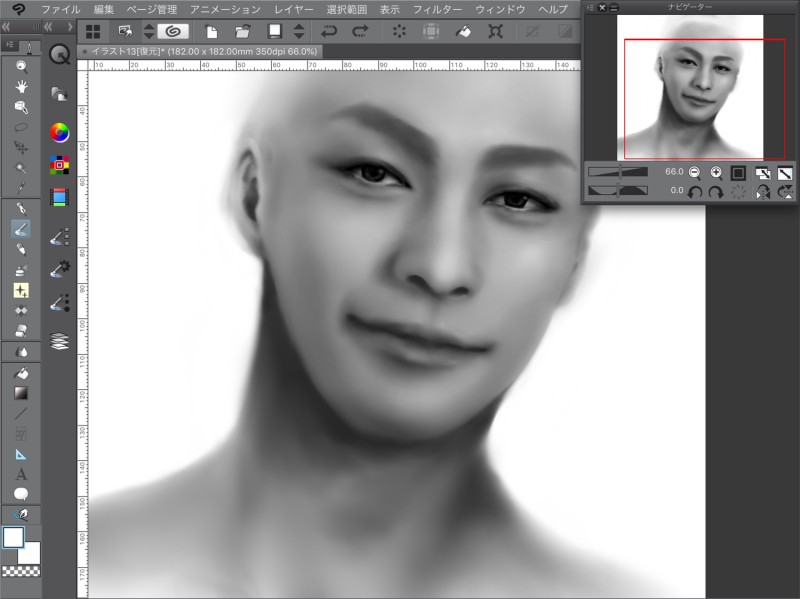The height and width of the screenshot is (599, 800).
Task: Open the ヘルプ menu
Action: point(553,9)
